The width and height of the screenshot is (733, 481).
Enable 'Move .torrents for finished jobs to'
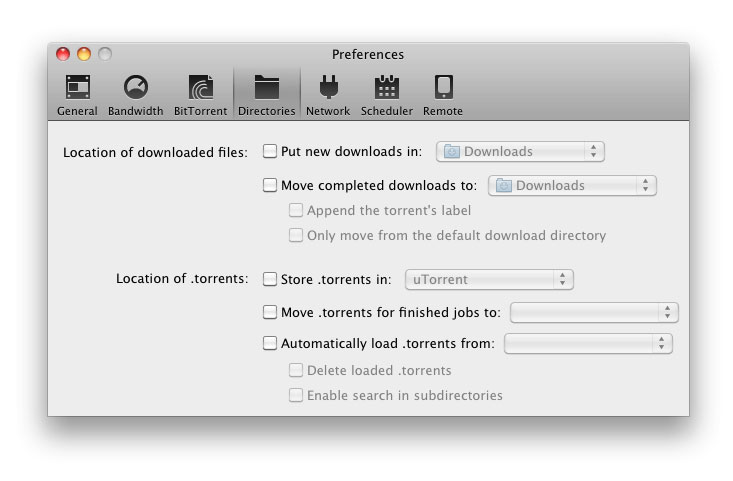pos(270,312)
